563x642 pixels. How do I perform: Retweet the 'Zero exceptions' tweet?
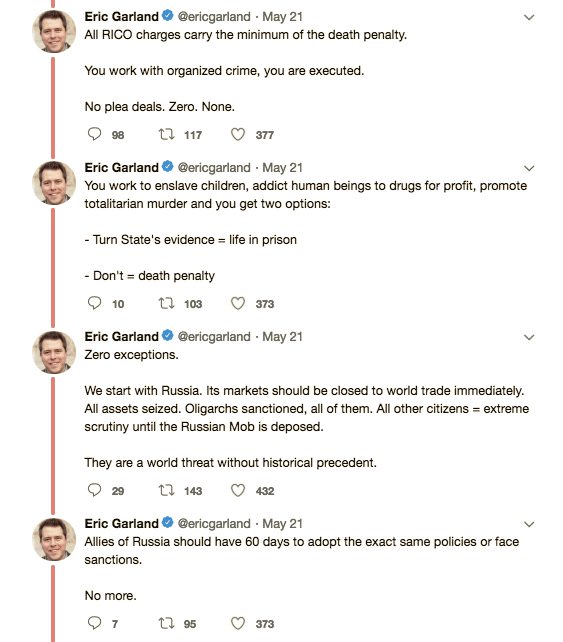[166, 490]
